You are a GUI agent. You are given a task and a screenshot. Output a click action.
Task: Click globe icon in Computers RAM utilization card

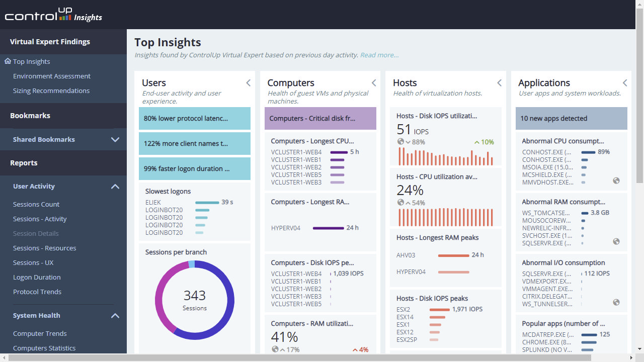(275, 349)
